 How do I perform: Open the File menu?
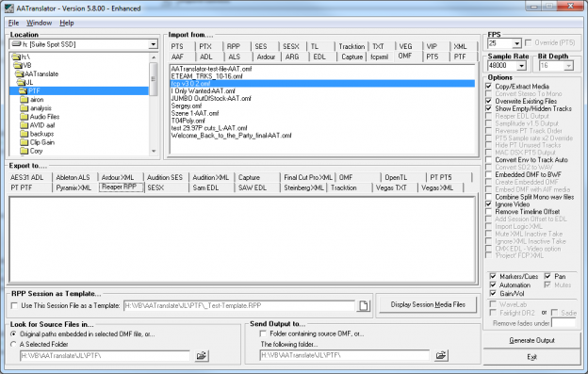click(13, 23)
